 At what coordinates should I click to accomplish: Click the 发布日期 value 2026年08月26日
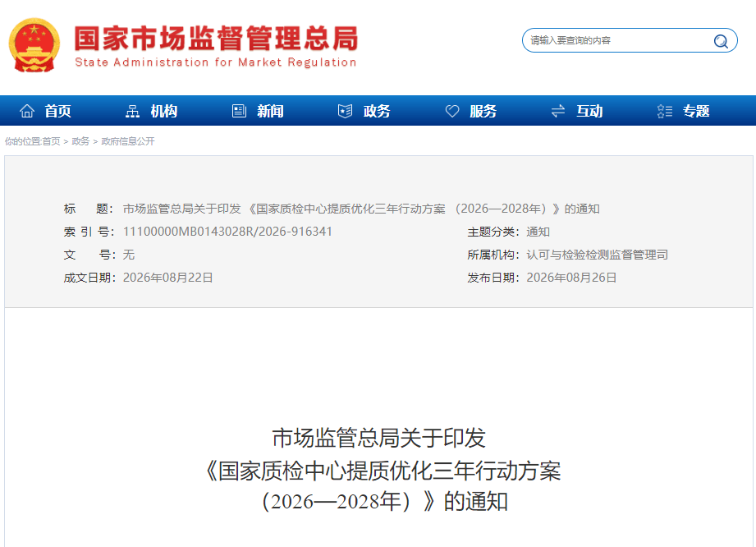[x=571, y=278]
